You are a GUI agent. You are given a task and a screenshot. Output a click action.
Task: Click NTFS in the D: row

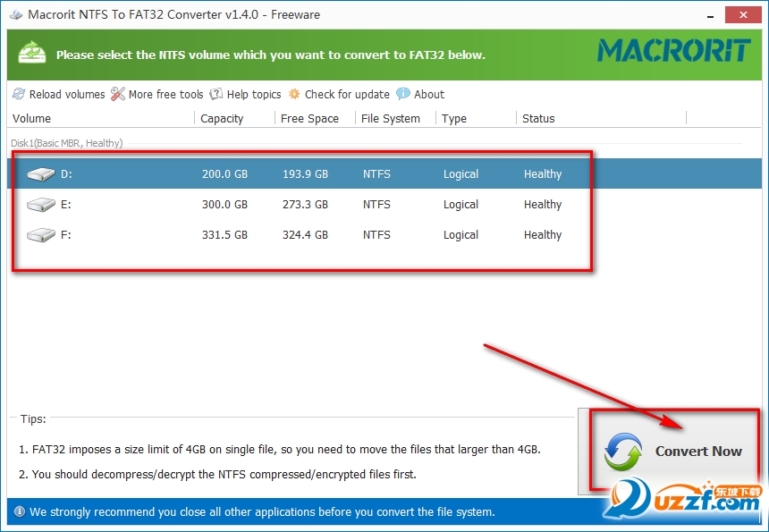click(376, 174)
